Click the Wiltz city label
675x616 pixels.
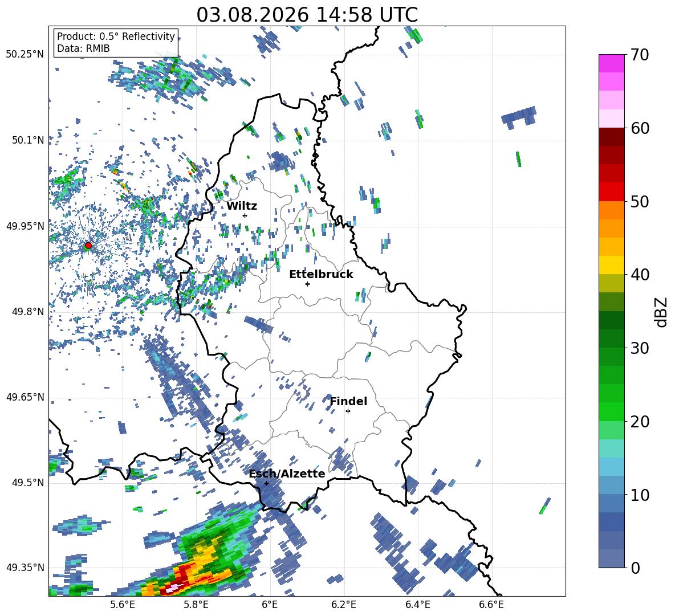(242, 206)
